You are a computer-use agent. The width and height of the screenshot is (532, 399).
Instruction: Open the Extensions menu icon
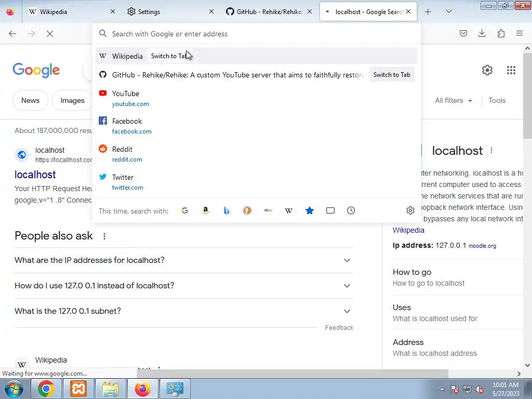point(501,33)
